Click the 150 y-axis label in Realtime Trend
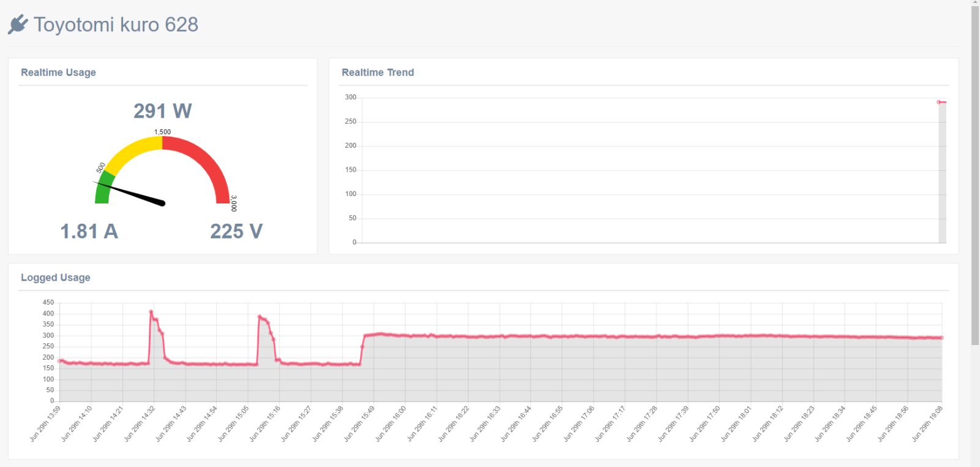This screenshot has height=467, width=980. tap(350, 170)
